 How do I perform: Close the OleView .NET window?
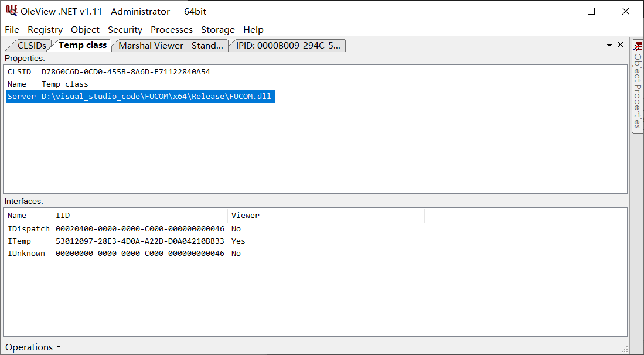point(626,11)
